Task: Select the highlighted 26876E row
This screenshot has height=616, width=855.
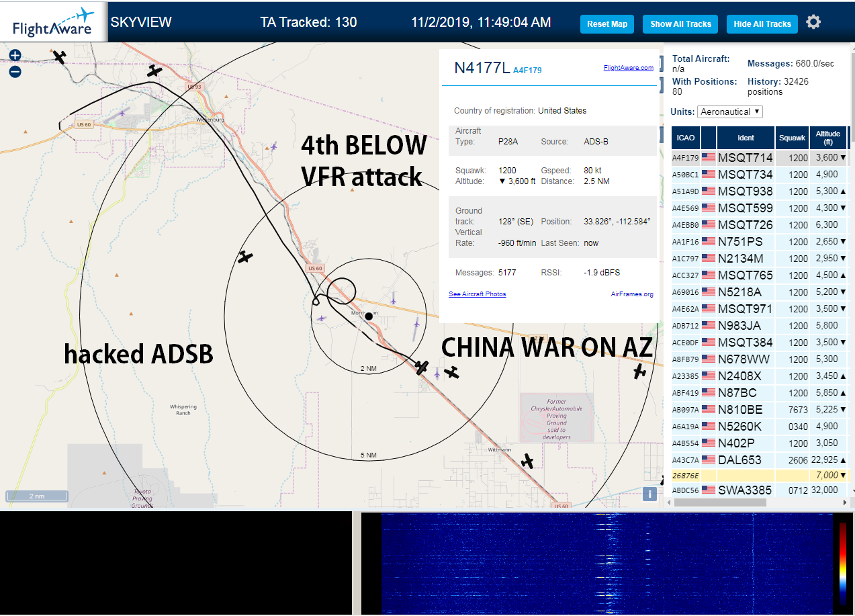Action: [760, 476]
